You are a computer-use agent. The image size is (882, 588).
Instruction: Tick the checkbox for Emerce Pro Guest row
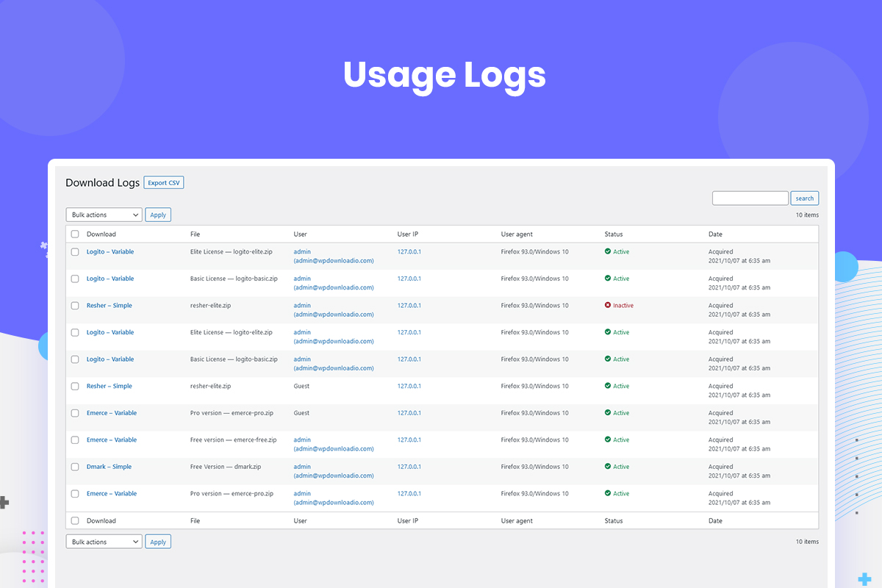pos(75,413)
